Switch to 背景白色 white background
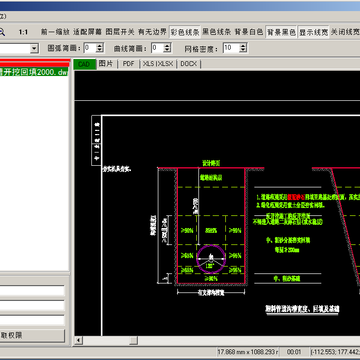Viewport: 360px width, 360px height. (x=249, y=32)
